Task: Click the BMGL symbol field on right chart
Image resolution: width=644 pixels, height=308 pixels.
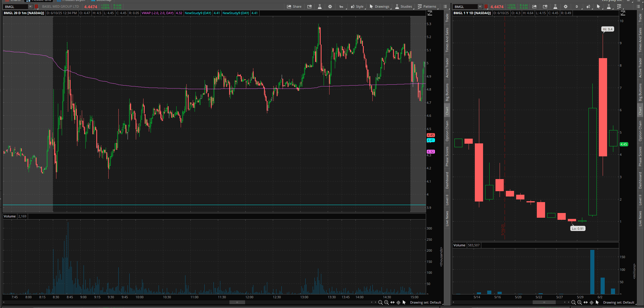Action: (465, 6)
